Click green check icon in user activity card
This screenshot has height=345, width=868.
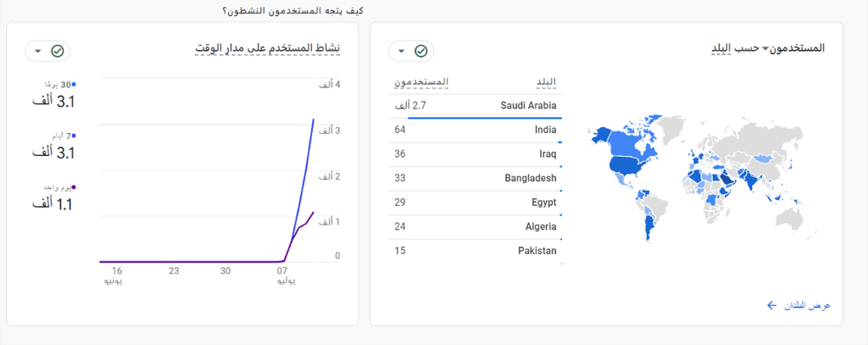point(57,51)
